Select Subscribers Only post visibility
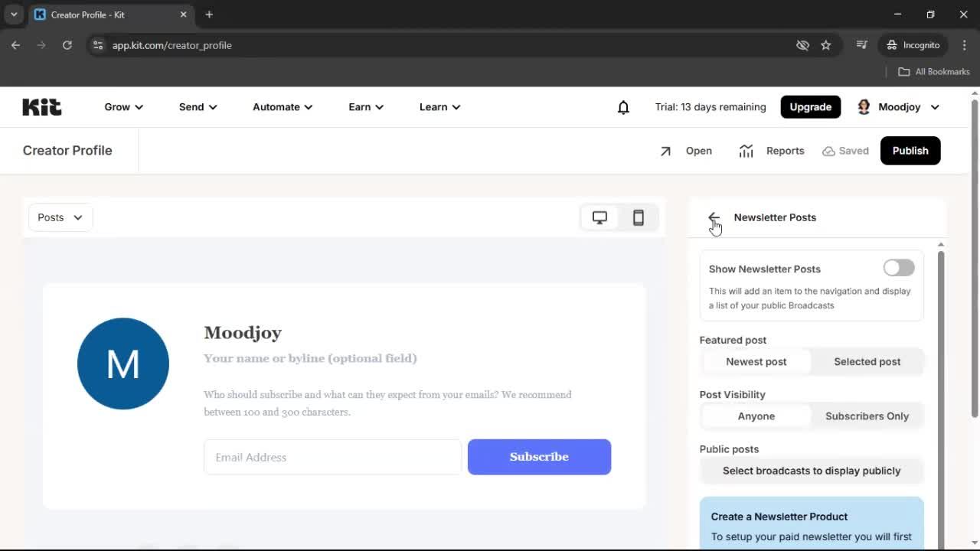Image resolution: width=980 pixels, height=551 pixels. (867, 416)
